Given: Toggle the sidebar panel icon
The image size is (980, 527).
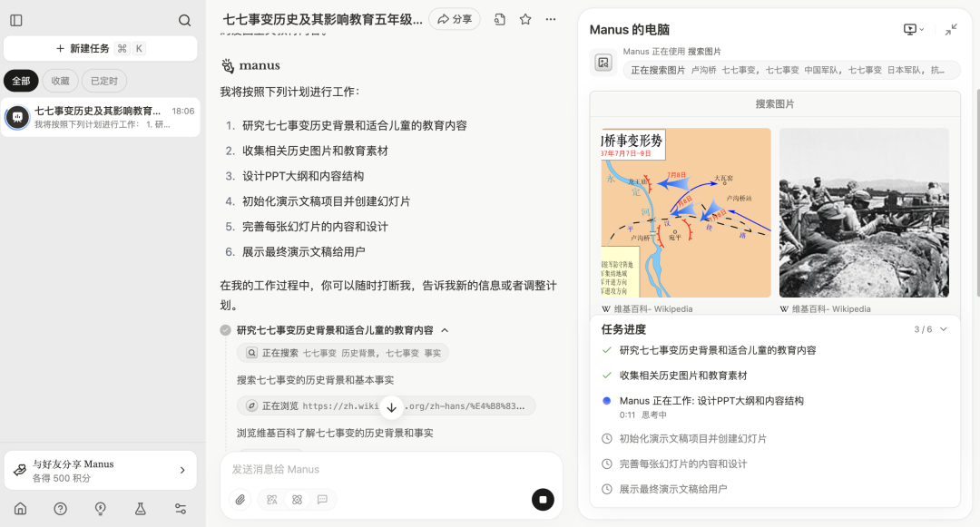Looking at the screenshot, I should tap(16, 21).
